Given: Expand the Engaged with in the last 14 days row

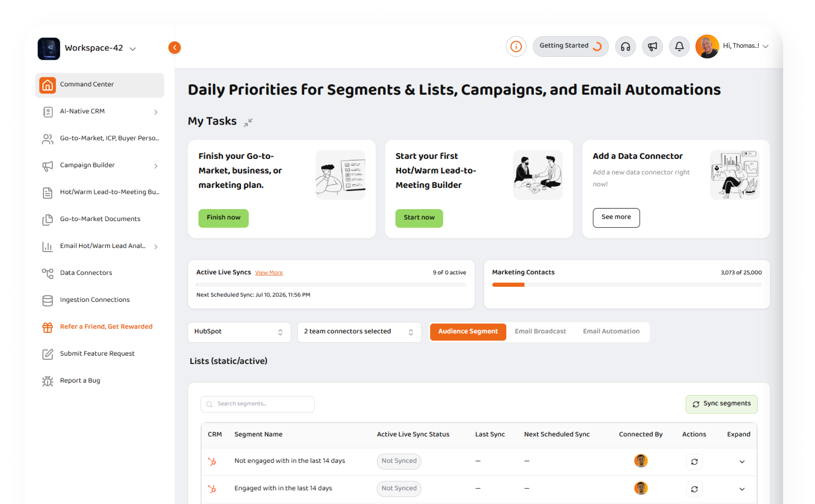Looking at the screenshot, I should click(742, 489).
